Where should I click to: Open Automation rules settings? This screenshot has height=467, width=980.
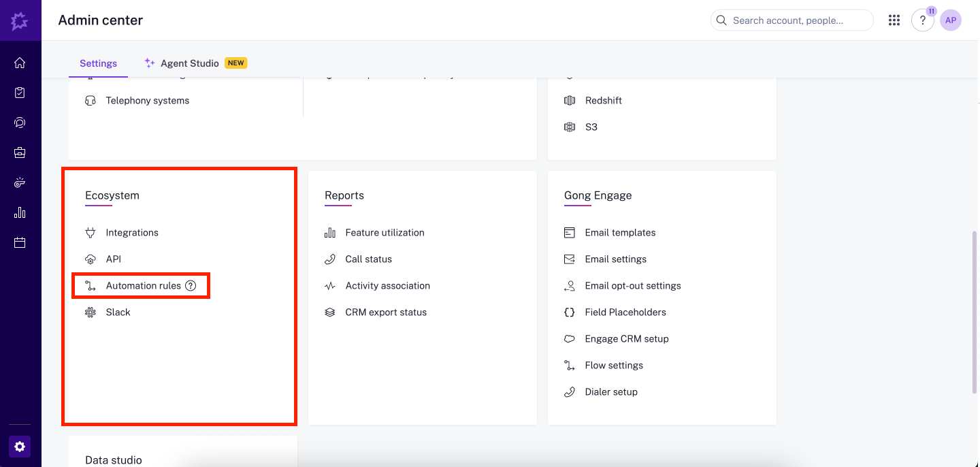point(143,286)
